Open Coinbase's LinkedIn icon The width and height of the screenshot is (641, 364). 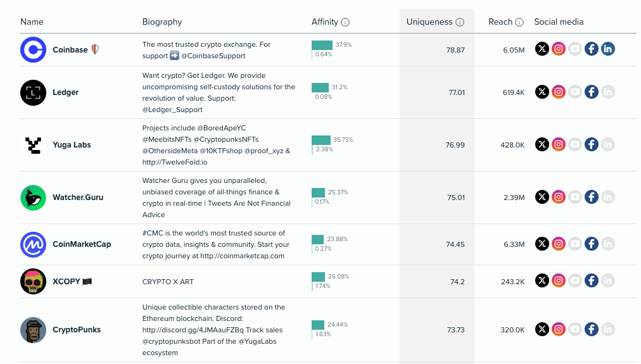pos(608,49)
